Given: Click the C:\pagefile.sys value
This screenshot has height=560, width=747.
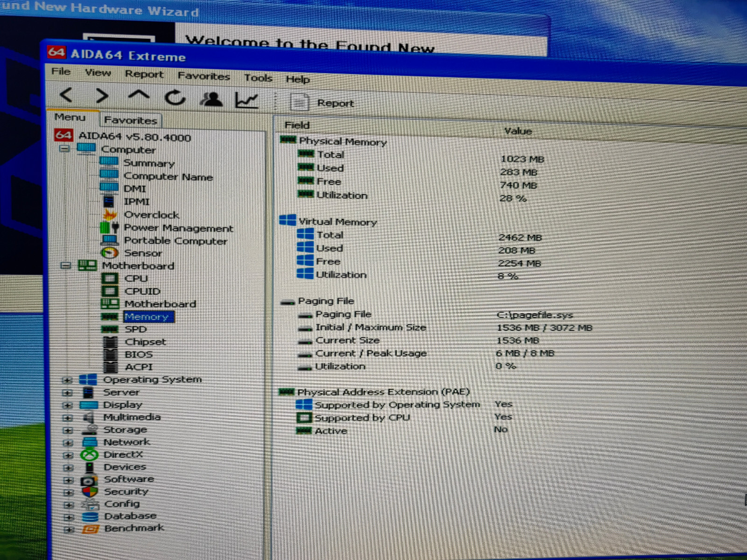Looking at the screenshot, I should tap(535, 315).
